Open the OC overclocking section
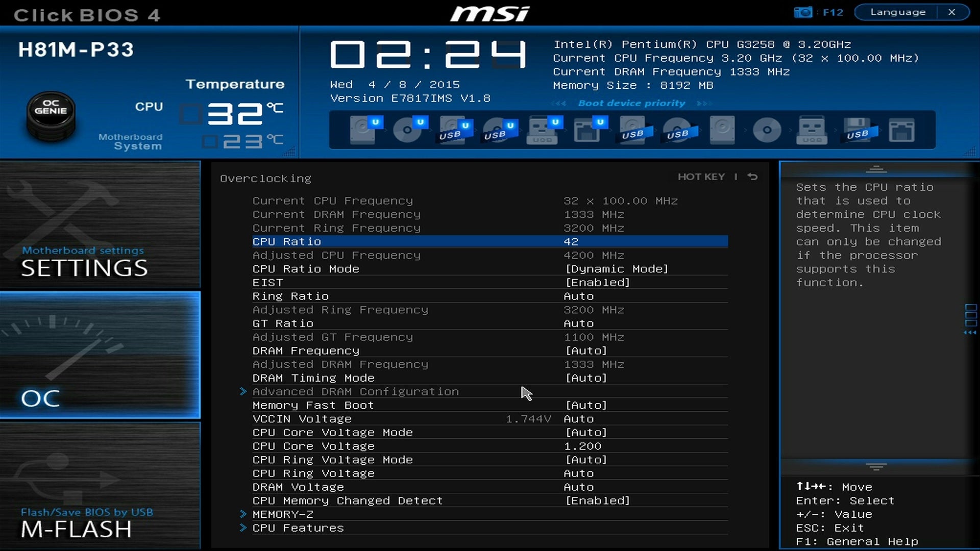The image size is (980, 551). click(100, 355)
